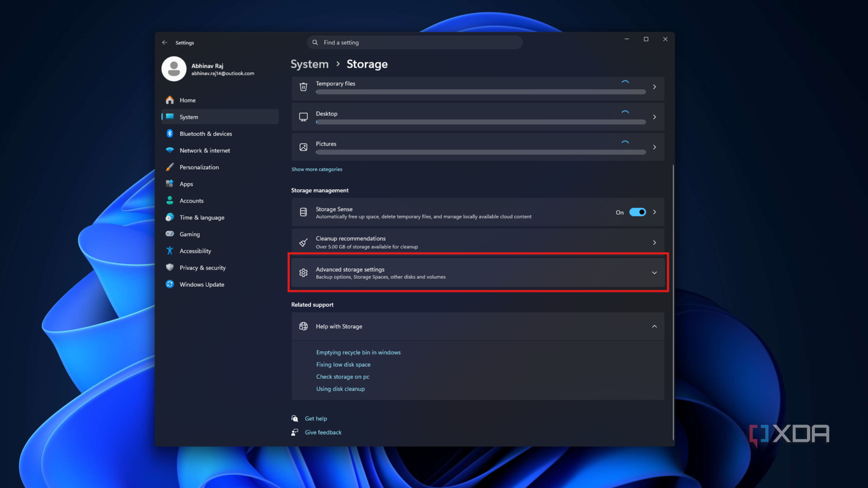The height and width of the screenshot is (488, 868).
Task: Click the Personalization brush icon
Action: tap(170, 167)
